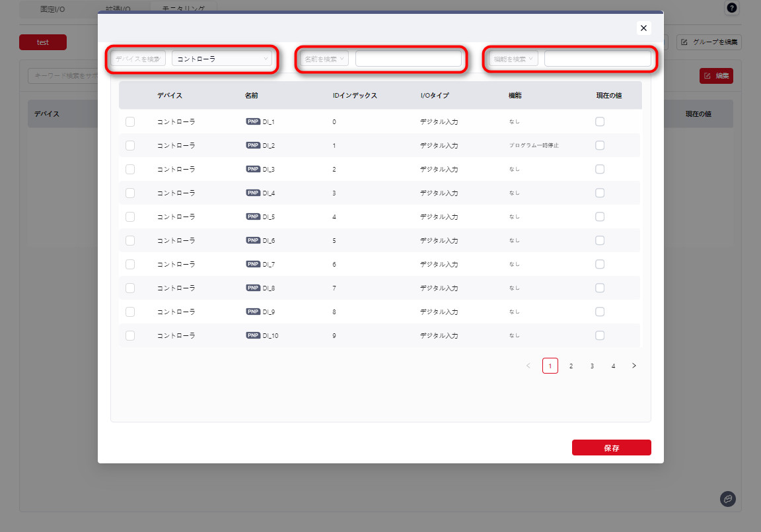Toggle the current value checkbox for DI_2

(600, 145)
